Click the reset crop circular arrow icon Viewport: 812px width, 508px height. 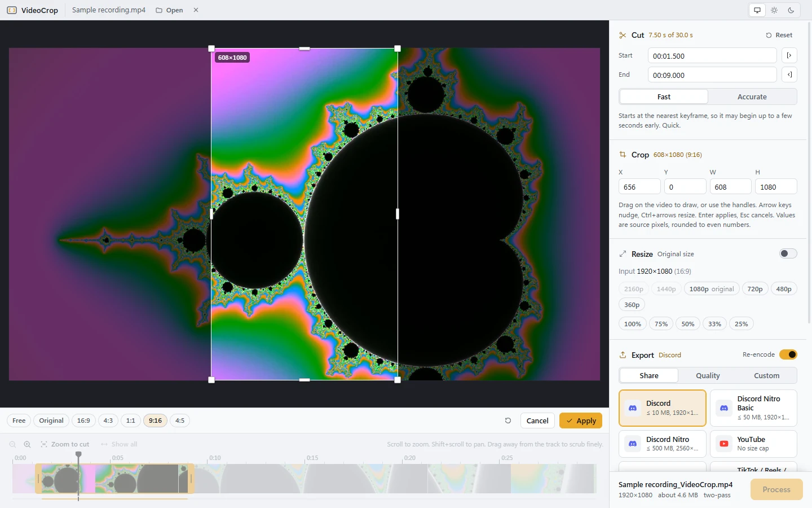pyautogui.click(x=508, y=421)
